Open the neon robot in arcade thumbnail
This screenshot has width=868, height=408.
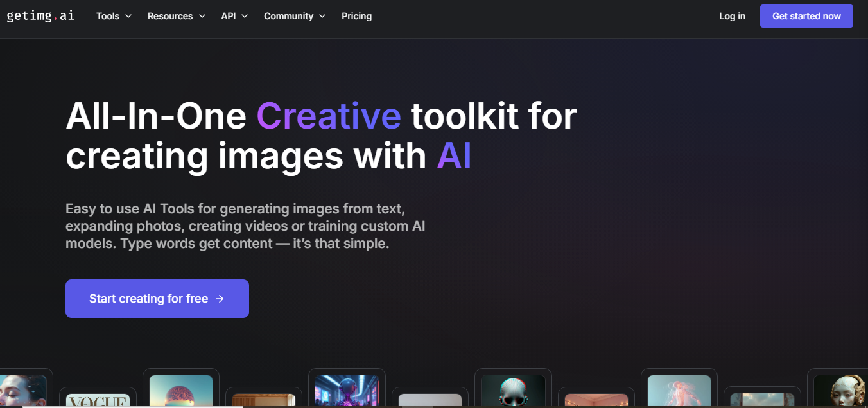(347, 391)
